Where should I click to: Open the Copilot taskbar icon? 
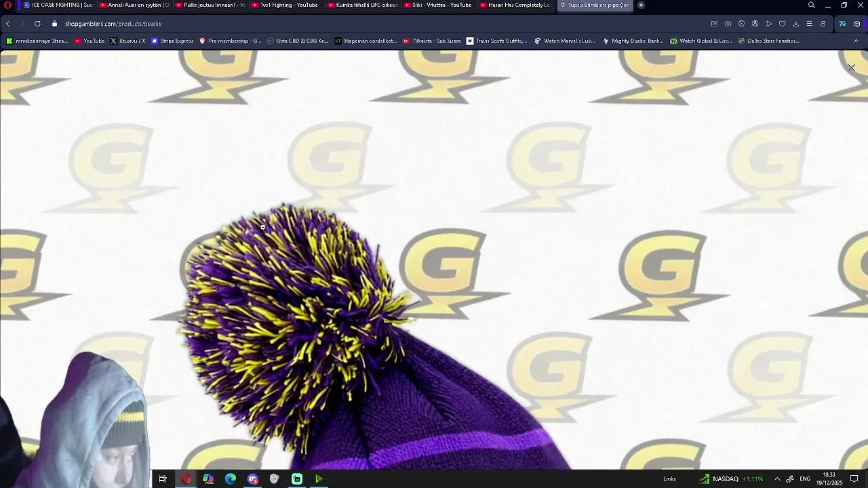[208, 479]
